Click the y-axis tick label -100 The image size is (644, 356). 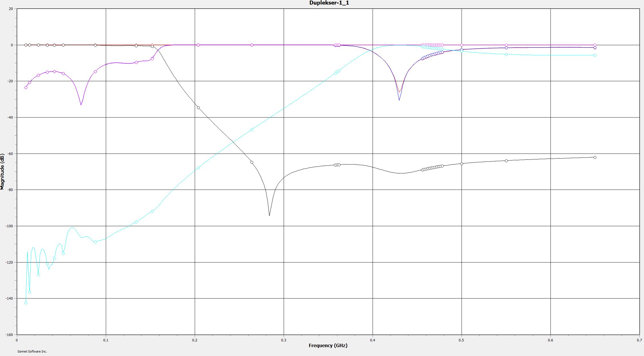[x=9, y=226]
